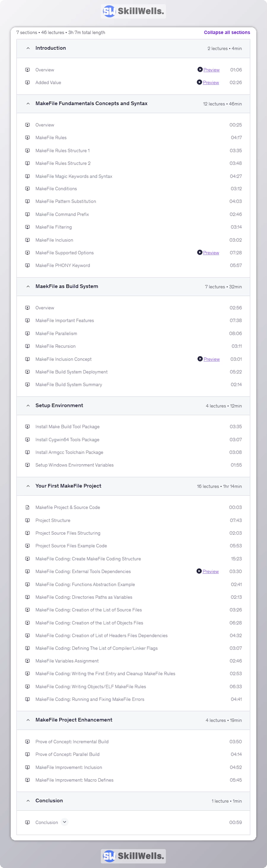Click video icon beside MakeFile Parallelism
Screen dimensions: 267x868
click(x=28, y=334)
